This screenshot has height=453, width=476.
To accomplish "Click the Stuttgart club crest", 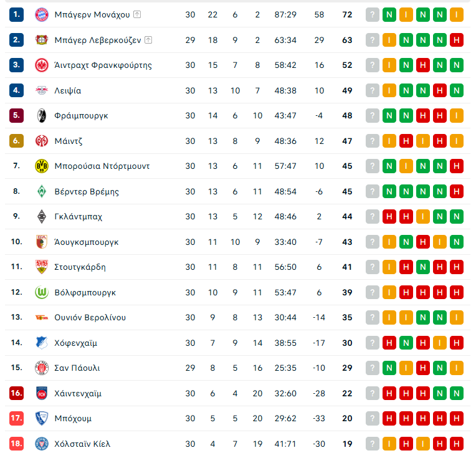I will click(42, 267).
